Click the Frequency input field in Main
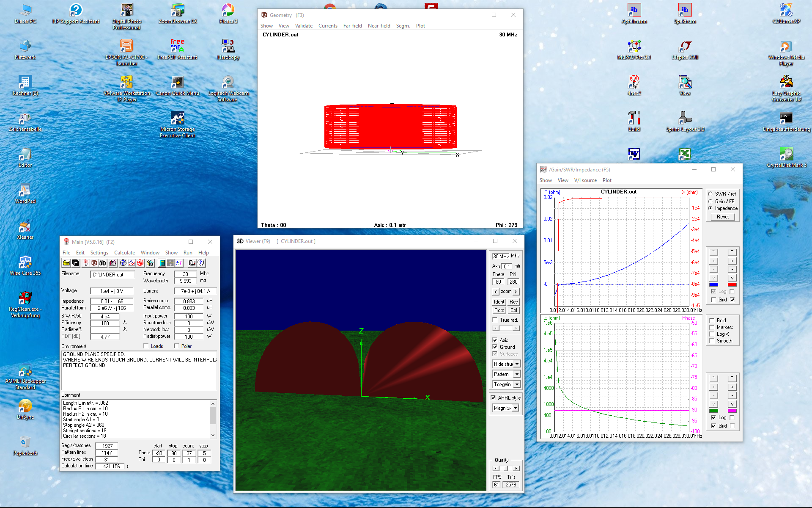 [x=185, y=274]
